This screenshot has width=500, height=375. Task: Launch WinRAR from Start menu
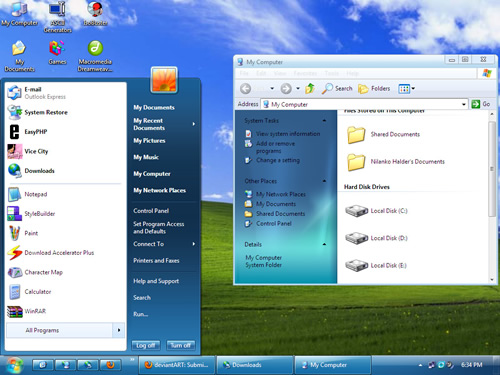66,311
